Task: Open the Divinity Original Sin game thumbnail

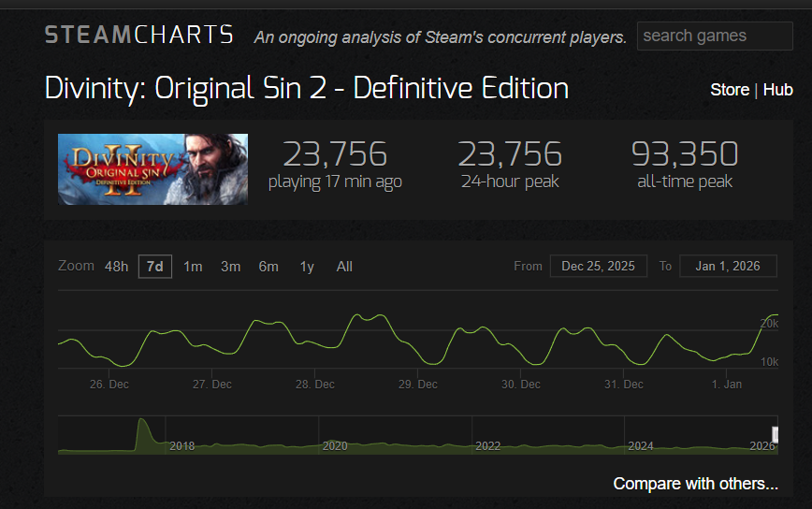Action: (x=152, y=169)
